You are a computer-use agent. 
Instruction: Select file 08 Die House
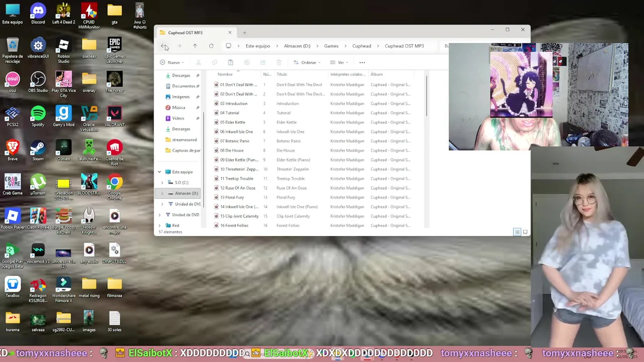pyautogui.click(x=231, y=150)
